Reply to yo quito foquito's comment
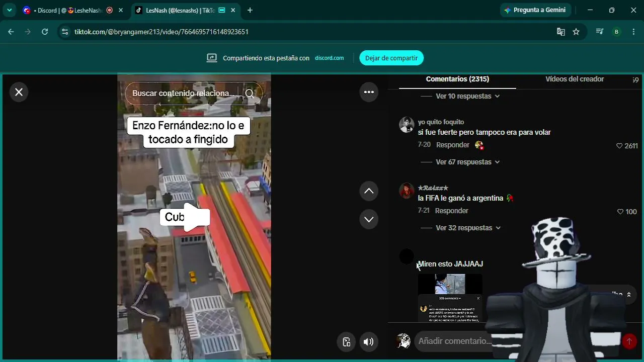644x362 pixels. click(x=453, y=145)
